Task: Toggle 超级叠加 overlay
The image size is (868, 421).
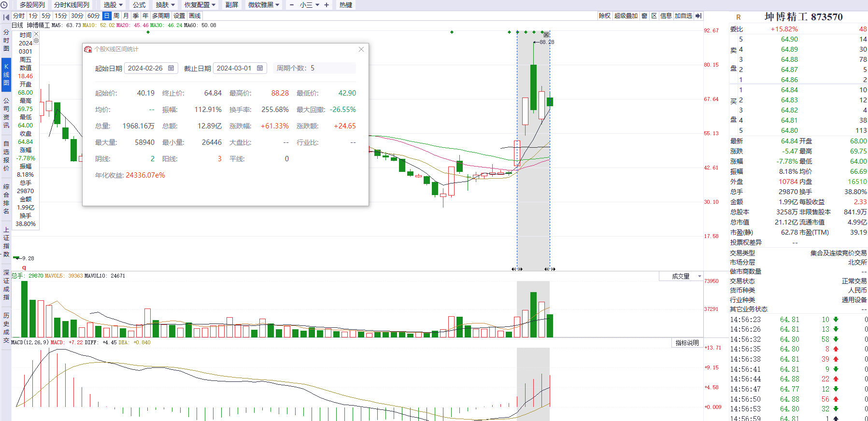Action: click(x=626, y=16)
